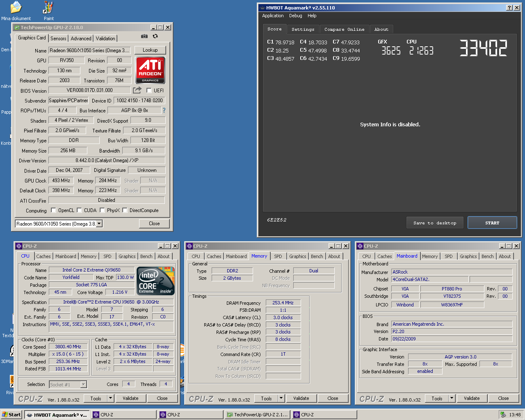Switch to Aquamark About tab
This screenshot has height=420, width=525.
click(x=381, y=30)
